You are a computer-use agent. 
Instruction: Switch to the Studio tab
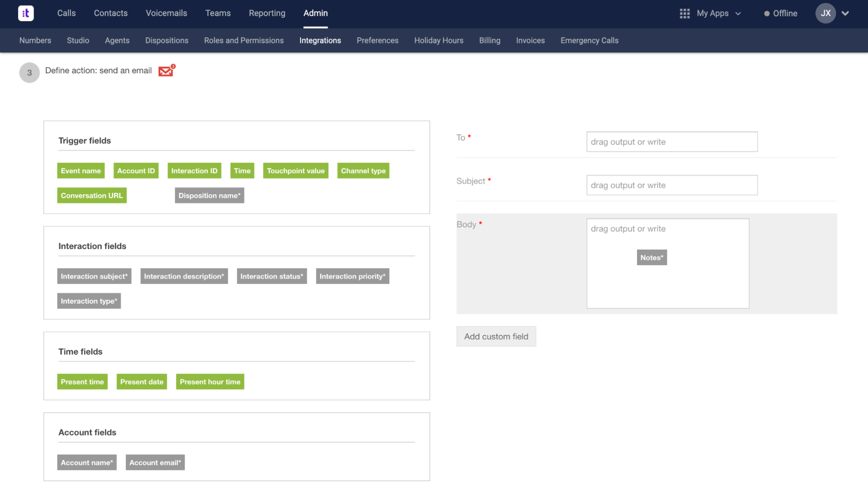point(78,40)
